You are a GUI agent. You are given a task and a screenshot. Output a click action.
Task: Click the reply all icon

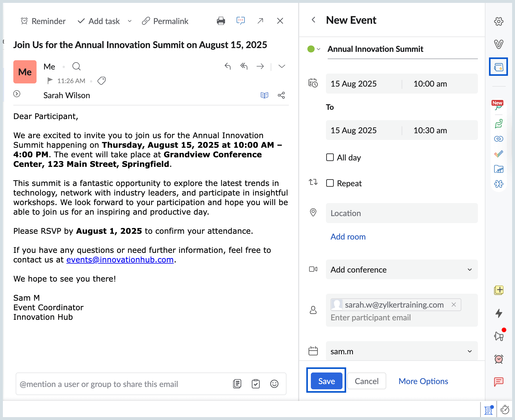pos(244,66)
